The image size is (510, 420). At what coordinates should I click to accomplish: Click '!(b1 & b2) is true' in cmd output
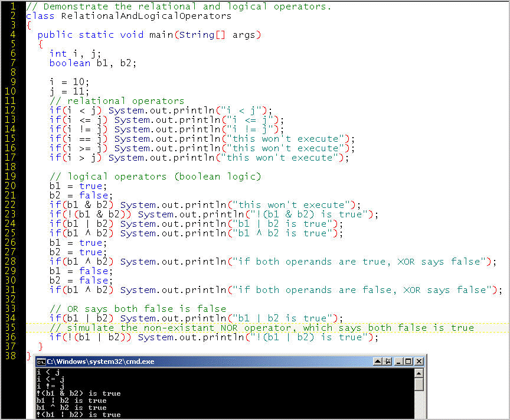pos(79,393)
